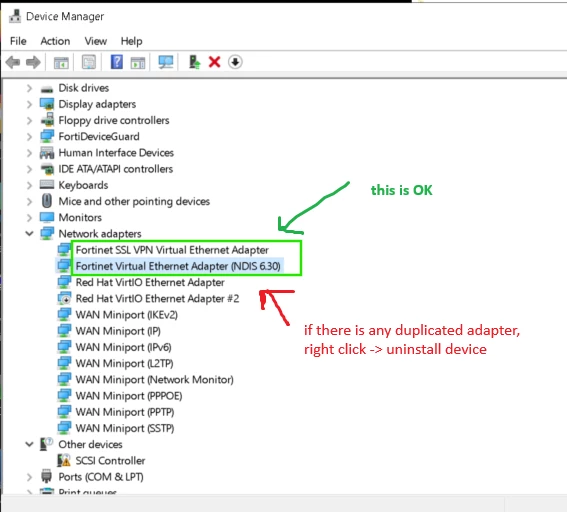Open the View menu
Image resolution: width=567 pixels, height=512 pixels.
pos(96,41)
